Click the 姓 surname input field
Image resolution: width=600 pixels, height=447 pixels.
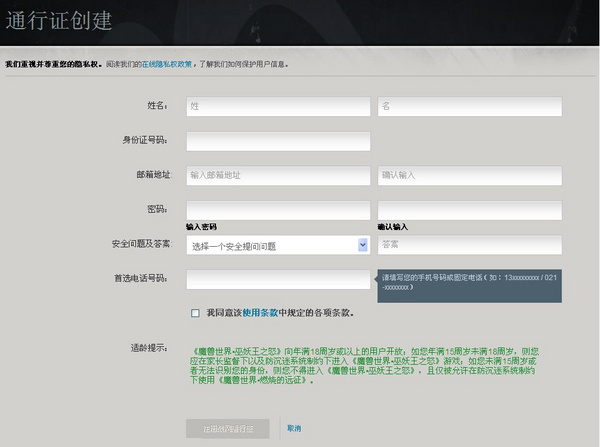click(x=278, y=106)
